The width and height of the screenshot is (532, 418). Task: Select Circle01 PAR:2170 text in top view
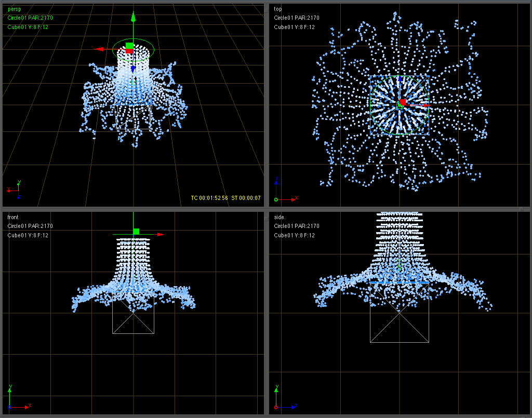[297, 18]
